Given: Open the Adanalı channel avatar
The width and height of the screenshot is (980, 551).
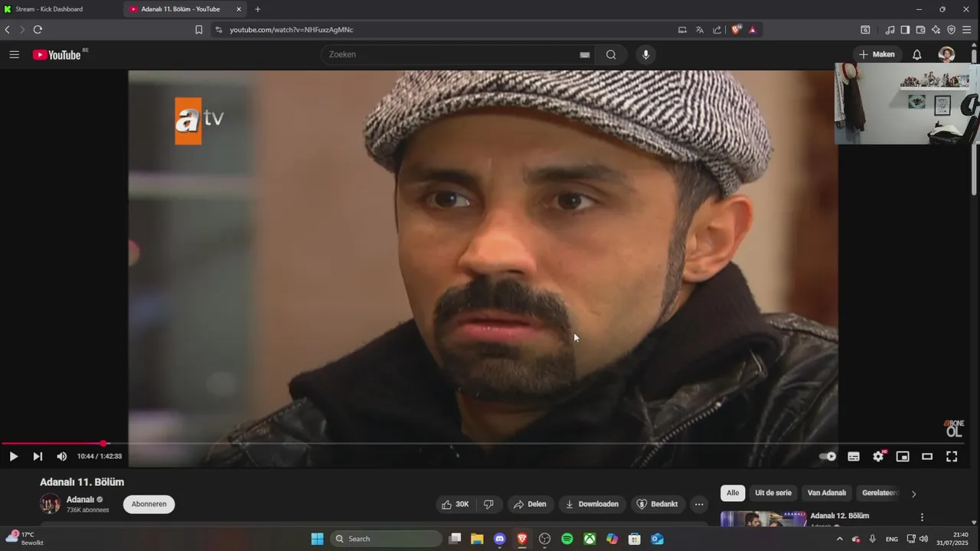Looking at the screenshot, I should [x=50, y=504].
